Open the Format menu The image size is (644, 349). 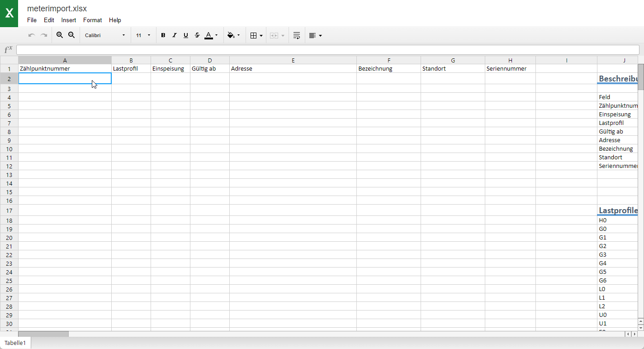point(92,20)
